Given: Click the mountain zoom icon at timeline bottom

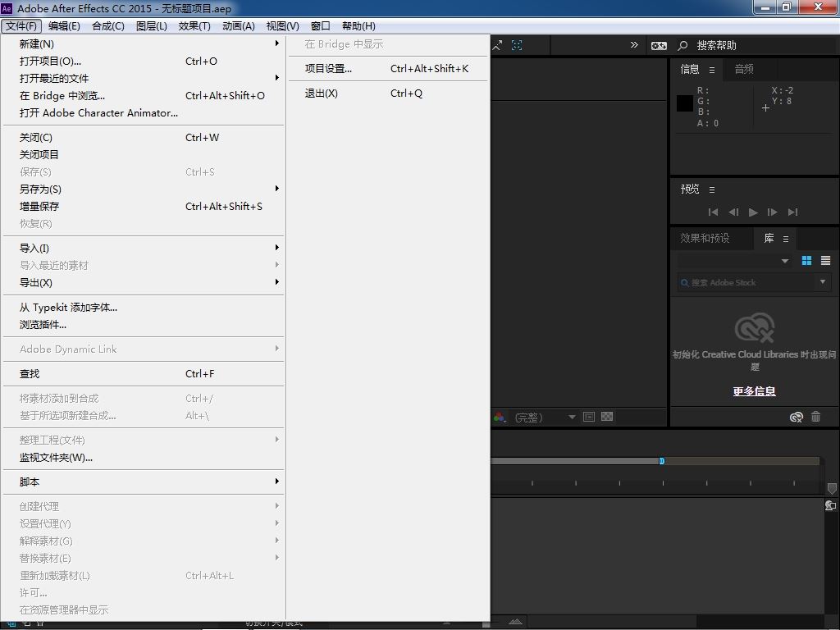Looking at the screenshot, I should 515,622.
